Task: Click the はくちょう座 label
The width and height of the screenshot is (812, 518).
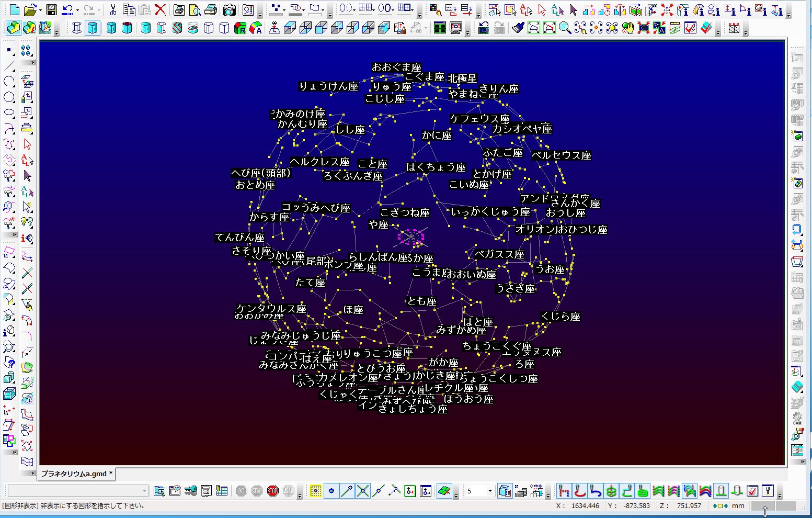Action: [436, 167]
